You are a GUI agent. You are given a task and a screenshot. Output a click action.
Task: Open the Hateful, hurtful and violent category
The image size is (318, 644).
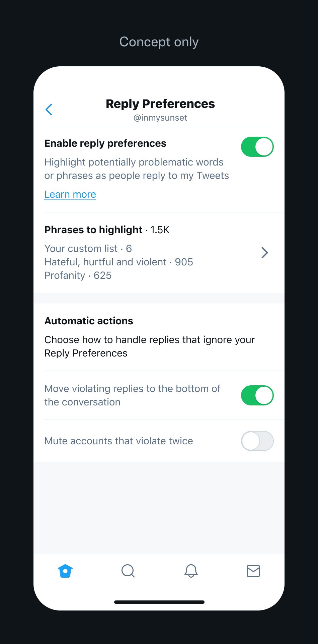118,262
